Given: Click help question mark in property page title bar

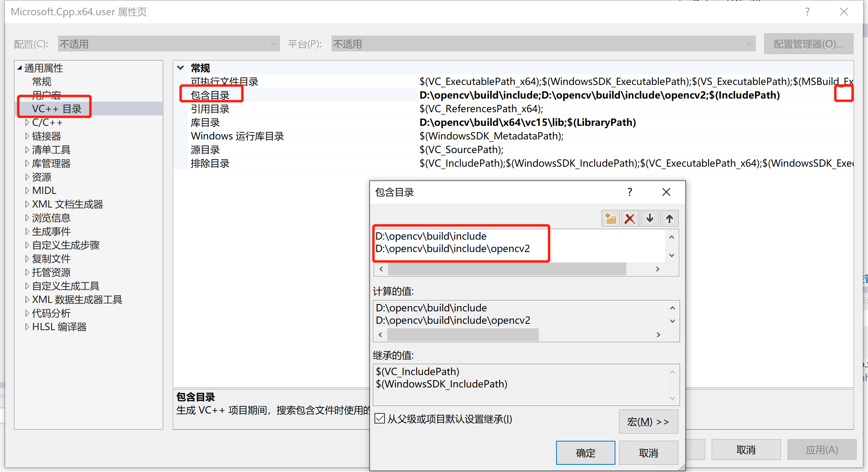Looking at the screenshot, I should click(807, 12).
